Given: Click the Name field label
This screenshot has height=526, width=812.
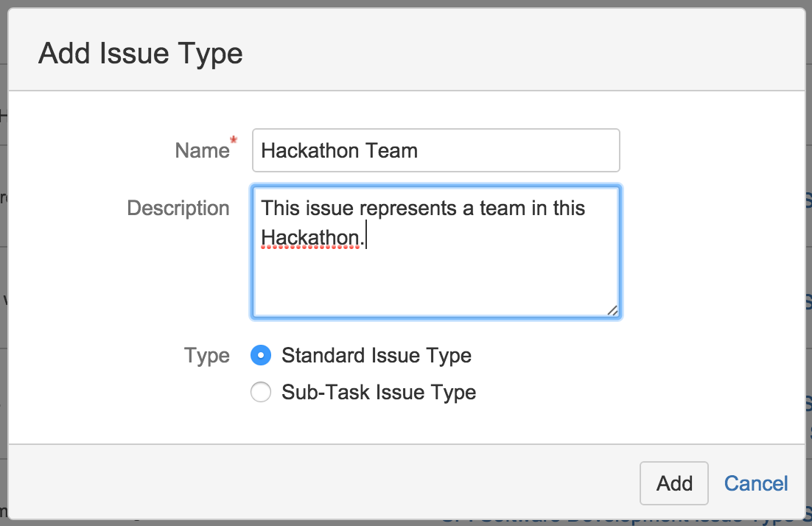Looking at the screenshot, I should (x=203, y=150).
